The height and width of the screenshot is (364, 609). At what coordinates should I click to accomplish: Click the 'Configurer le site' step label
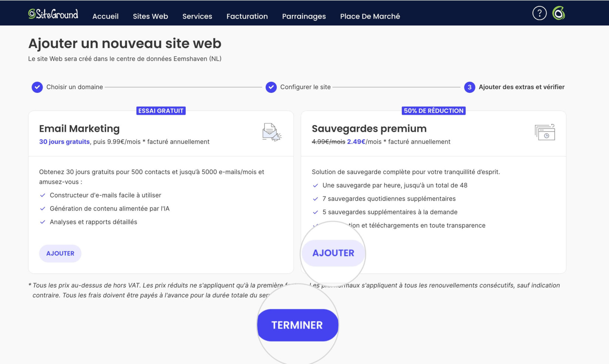305,87
